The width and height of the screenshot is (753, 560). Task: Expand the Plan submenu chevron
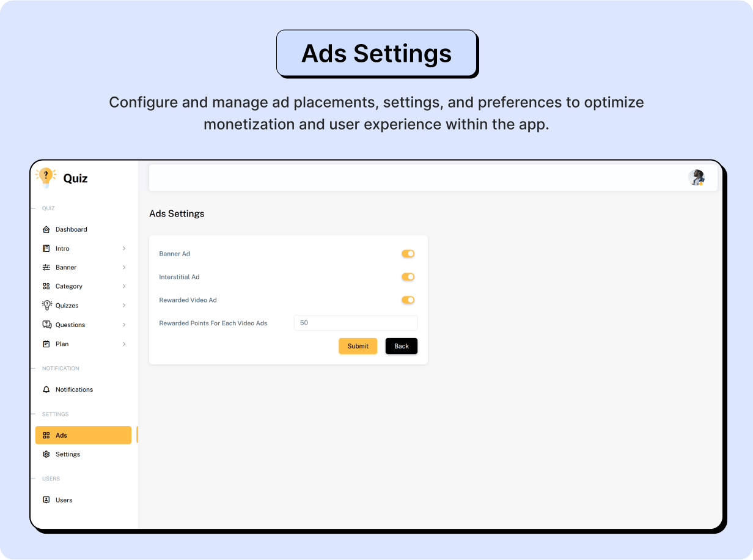tap(124, 344)
